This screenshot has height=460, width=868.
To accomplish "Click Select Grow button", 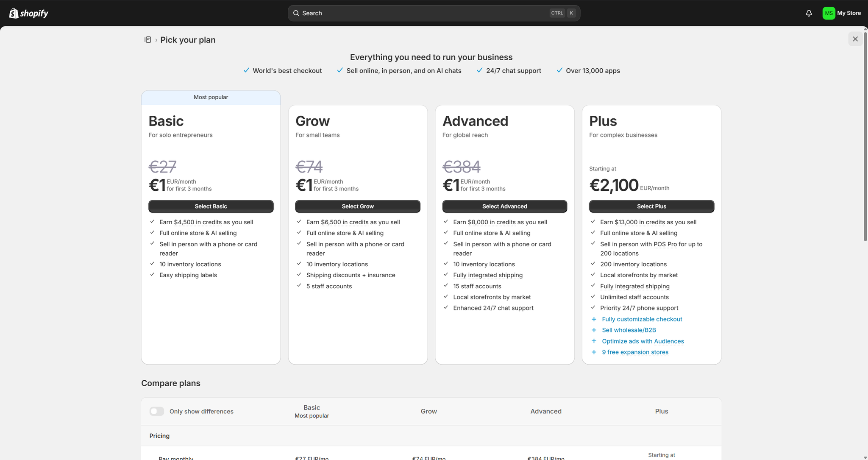I will tap(358, 206).
